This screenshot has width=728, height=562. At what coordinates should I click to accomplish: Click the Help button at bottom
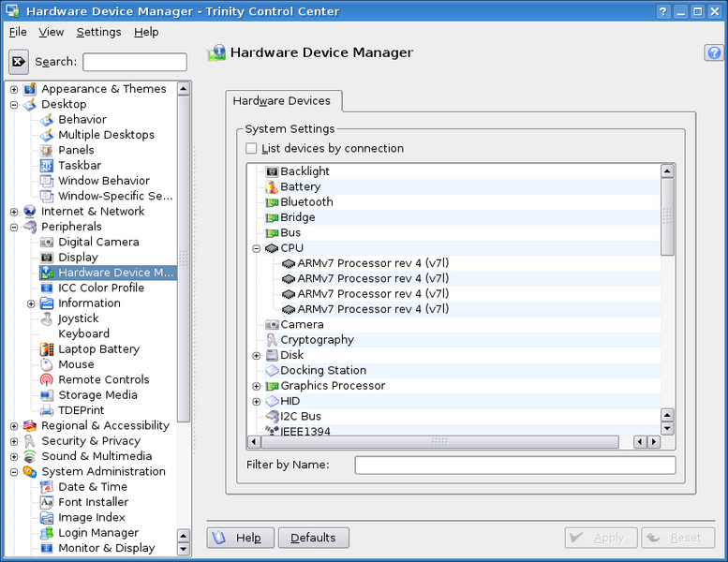[x=241, y=538]
